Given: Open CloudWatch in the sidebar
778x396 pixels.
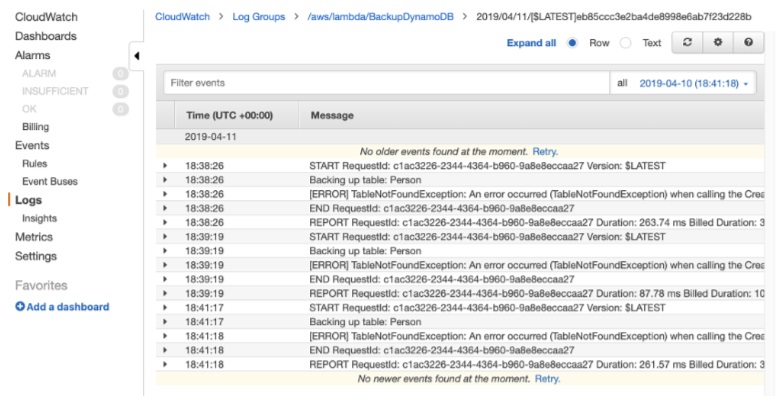Looking at the screenshot, I should [46, 17].
